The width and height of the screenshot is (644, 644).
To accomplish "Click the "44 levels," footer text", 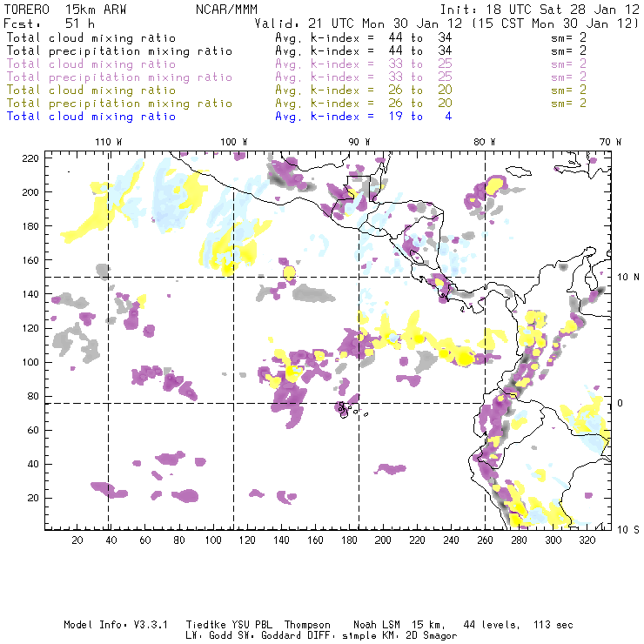I will coord(492,625).
